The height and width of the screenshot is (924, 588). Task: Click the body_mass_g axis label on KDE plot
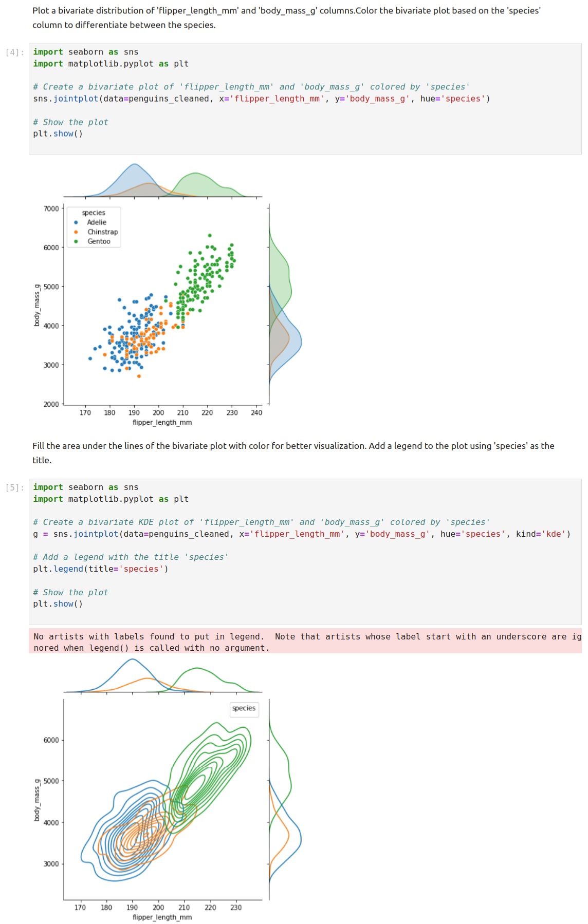36,800
